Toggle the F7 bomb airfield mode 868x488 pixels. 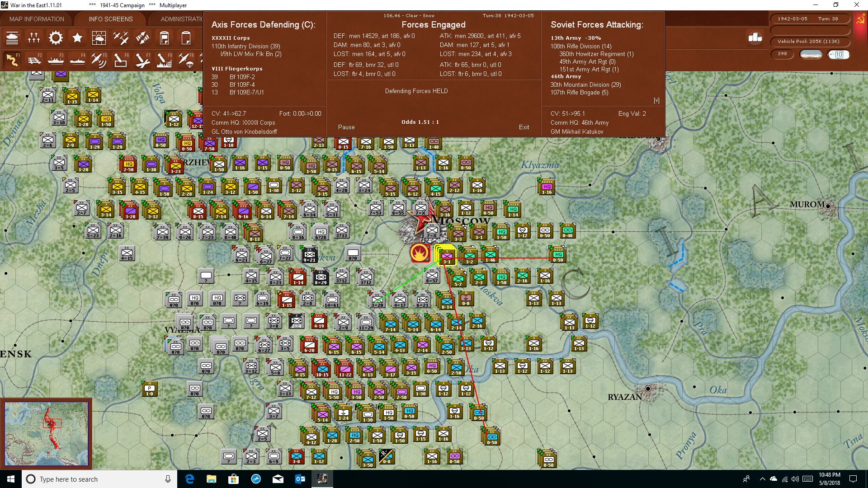click(142, 60)
